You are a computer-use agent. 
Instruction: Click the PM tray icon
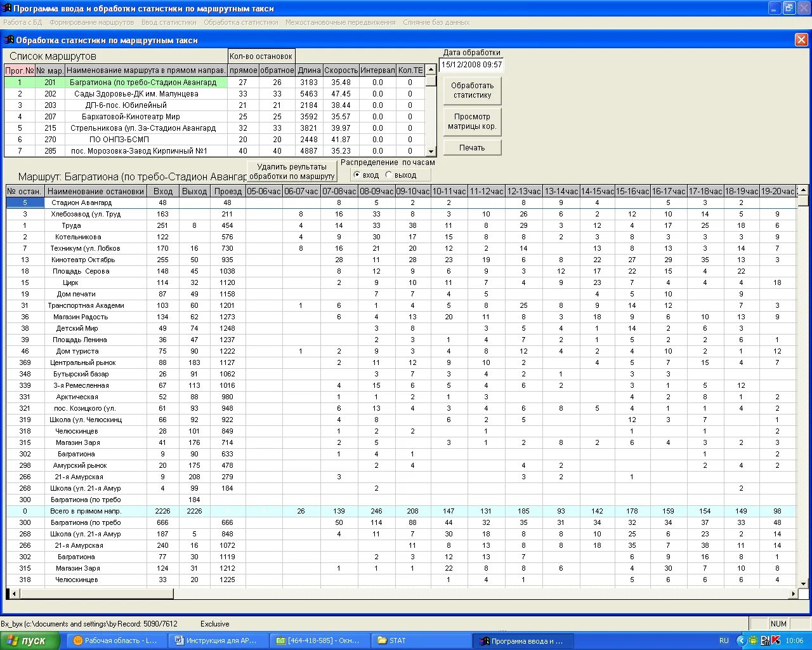(765, 640)
